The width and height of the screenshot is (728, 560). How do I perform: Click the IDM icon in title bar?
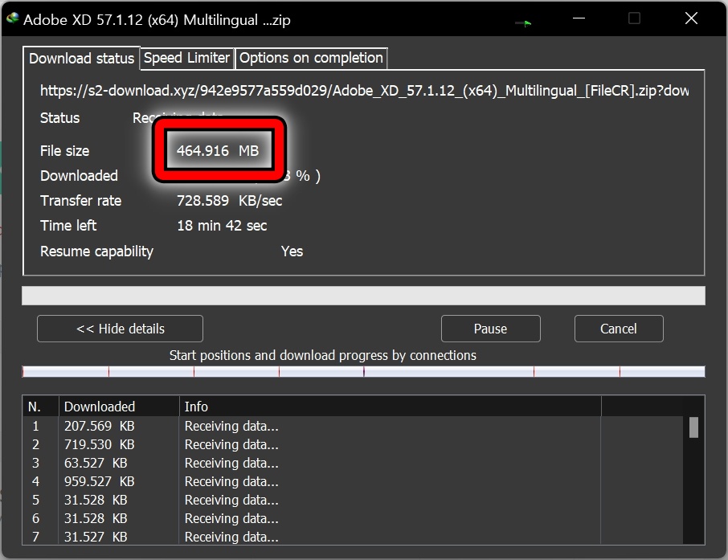13,18
